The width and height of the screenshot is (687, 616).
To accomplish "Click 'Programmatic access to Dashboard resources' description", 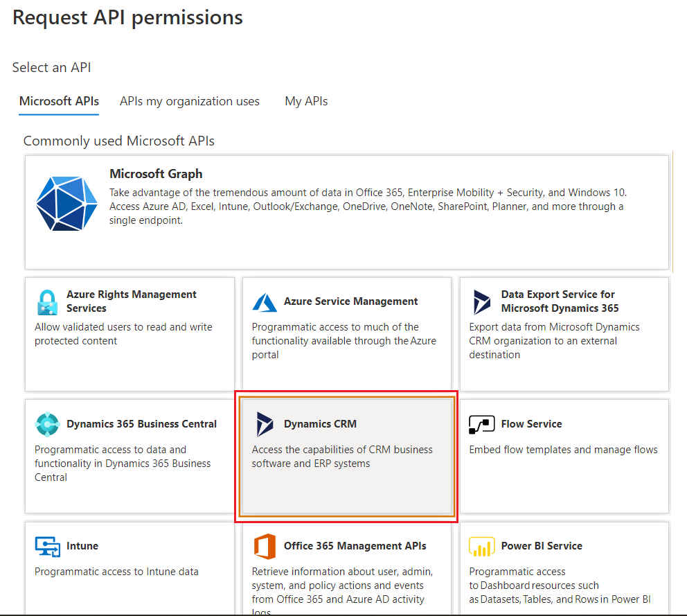I will click(560, 586).
